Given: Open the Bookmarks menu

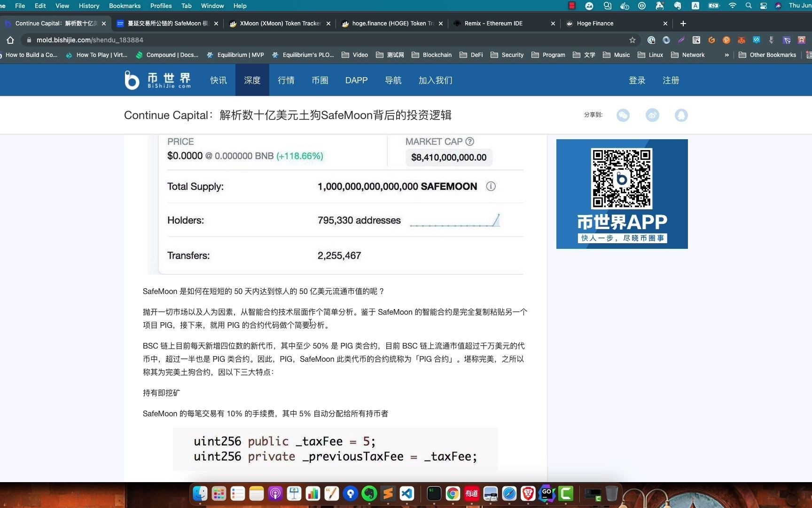Looking at the screenshot, I should point(125,6).
